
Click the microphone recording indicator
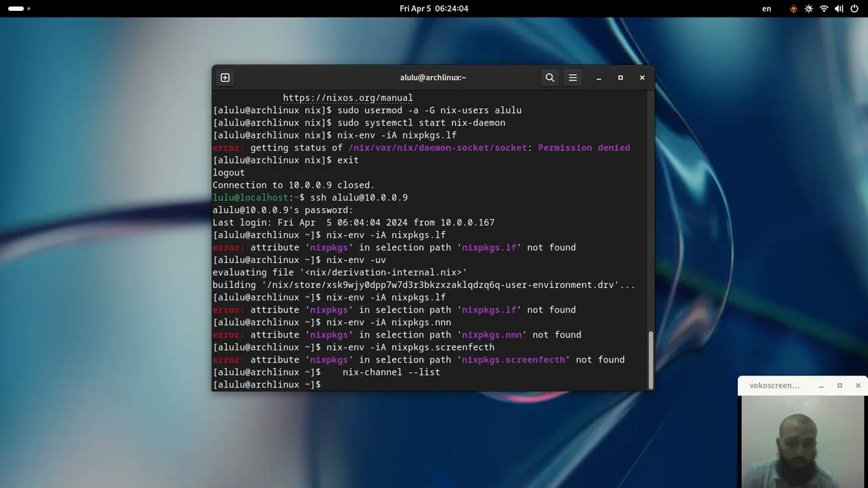(x=793, y=9)
